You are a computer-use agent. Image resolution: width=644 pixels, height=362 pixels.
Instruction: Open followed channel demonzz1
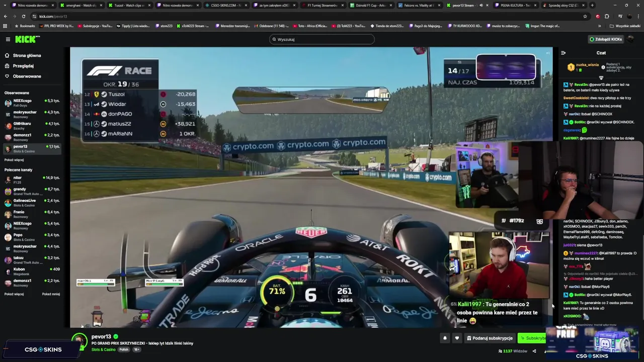[x=31, y=137]
